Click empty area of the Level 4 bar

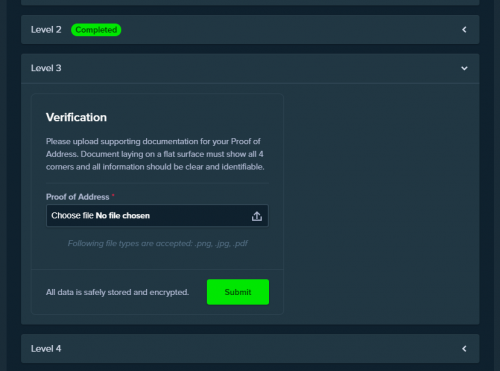[260, 349]
